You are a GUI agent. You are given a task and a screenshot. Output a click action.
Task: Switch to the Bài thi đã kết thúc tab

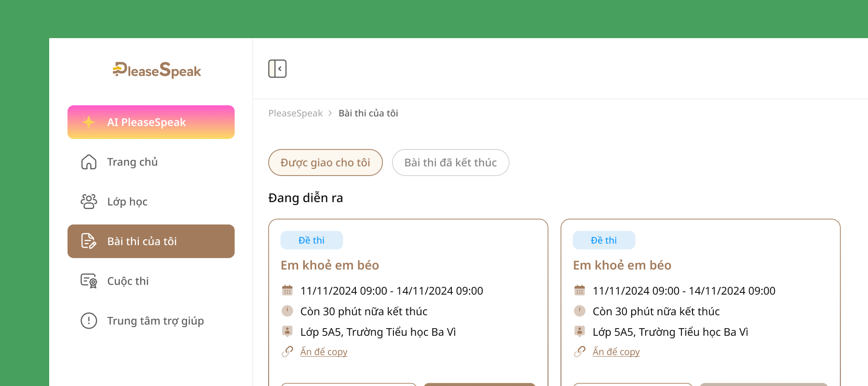450,163
